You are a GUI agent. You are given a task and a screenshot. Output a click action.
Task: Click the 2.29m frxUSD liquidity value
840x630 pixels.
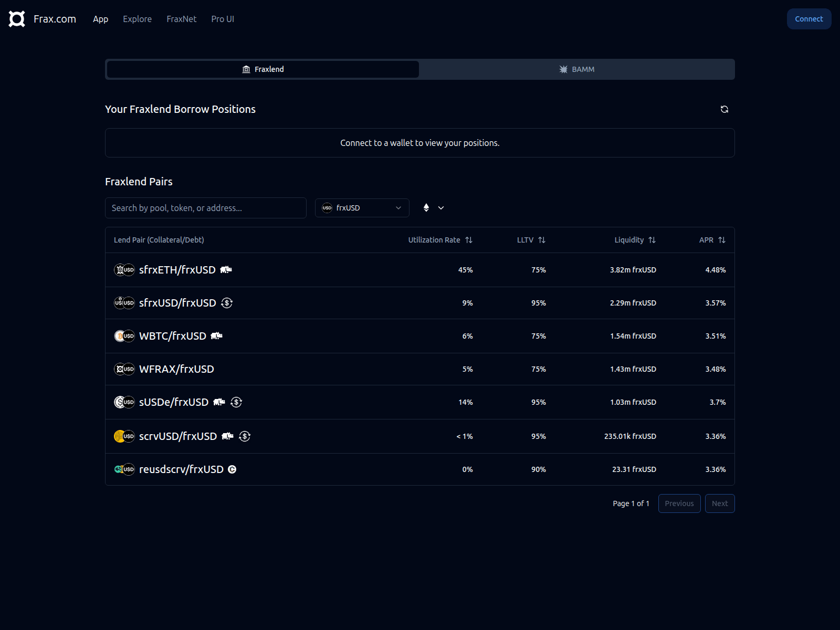tap(633, 303)
